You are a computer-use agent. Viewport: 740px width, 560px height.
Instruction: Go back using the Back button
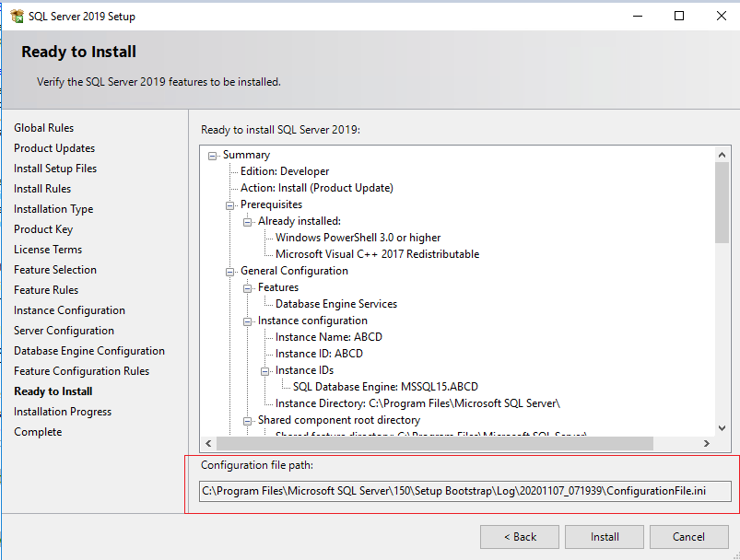tap(519, 536)
